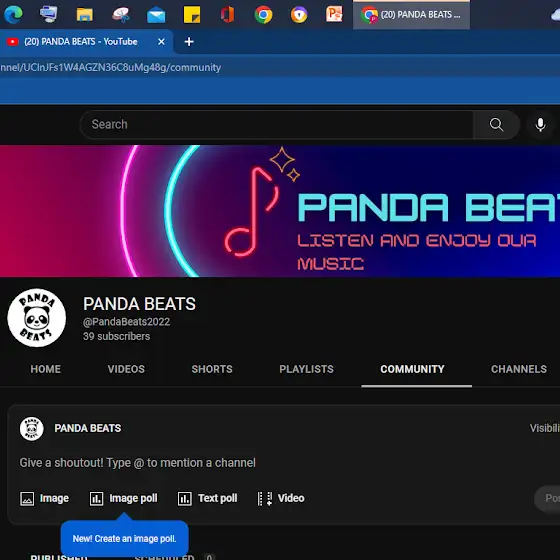This screenshot has width=560, height=560.
Task: Switch to the VIDEOS tab
Action: point(126,369)
